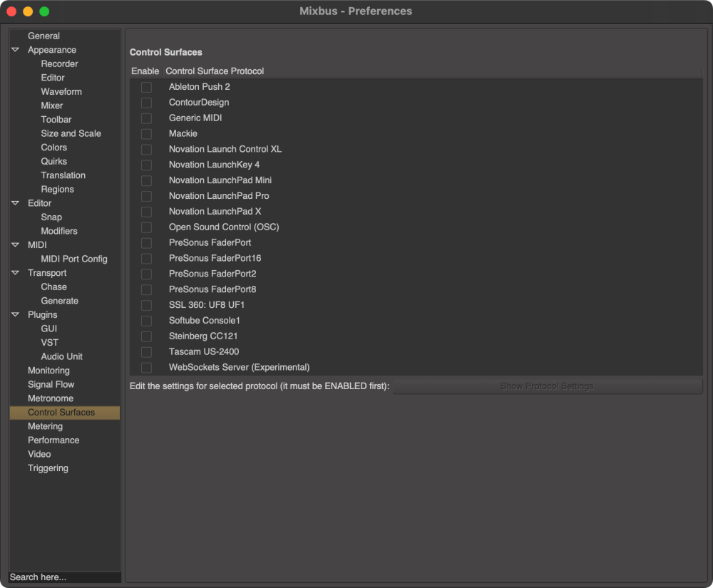Screen dimensions: 713x588
Task: Collapse the Plugins section
Action: (x=15, y=314)
